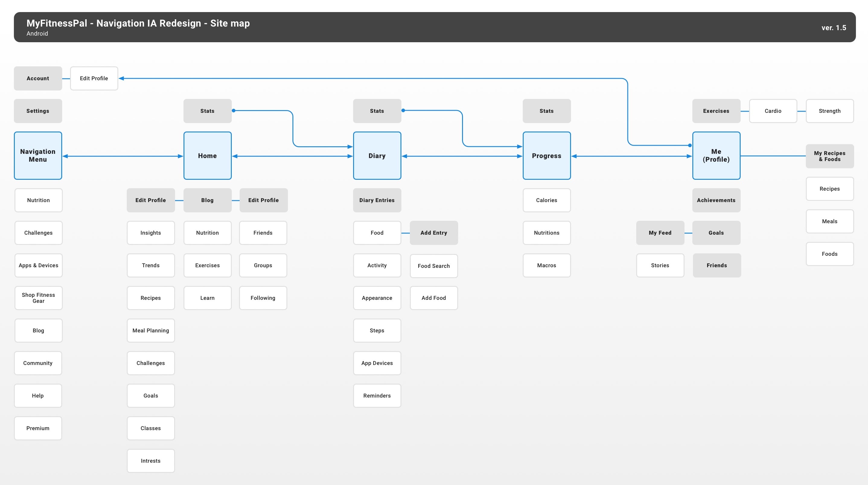
Task: Select the My Feed box
Action: [660, 233]
